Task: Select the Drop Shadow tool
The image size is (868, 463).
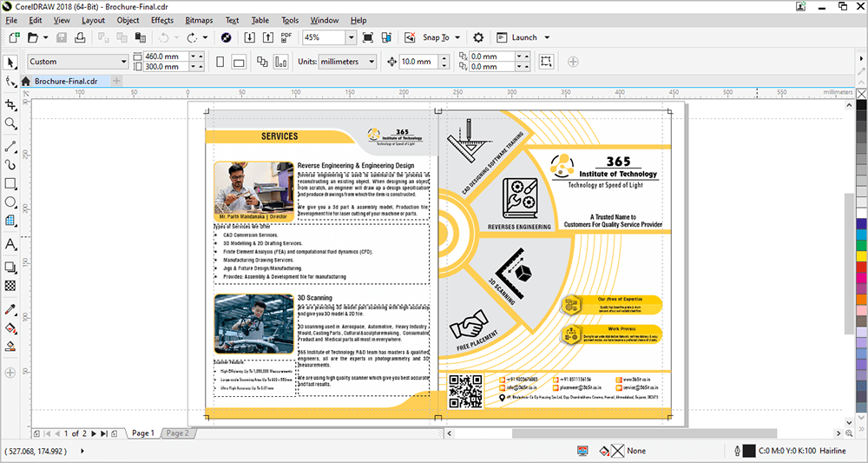Action: pos(10,268)
